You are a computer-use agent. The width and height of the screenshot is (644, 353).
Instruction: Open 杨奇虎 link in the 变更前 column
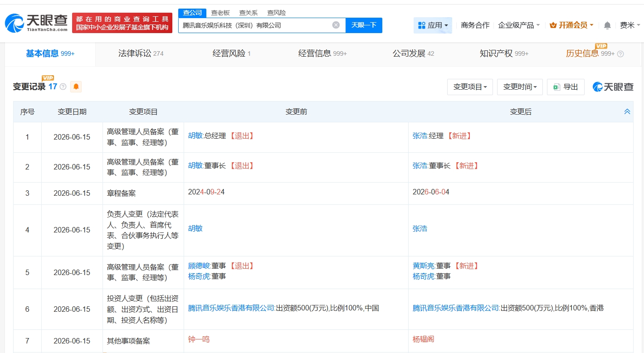[199, 276]
